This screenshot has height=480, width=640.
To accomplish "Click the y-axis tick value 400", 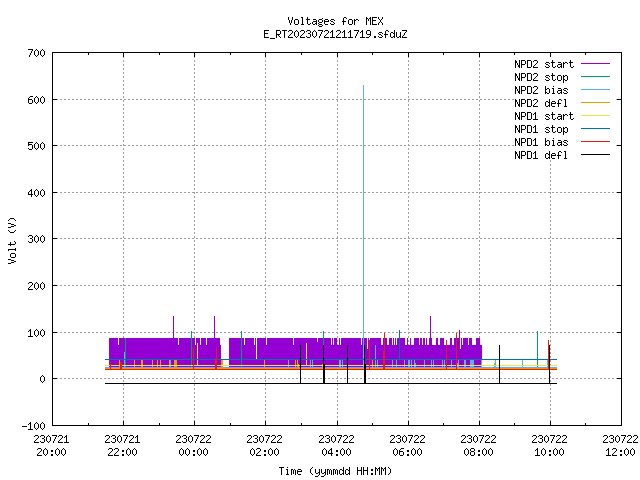I will pos(36,193).
